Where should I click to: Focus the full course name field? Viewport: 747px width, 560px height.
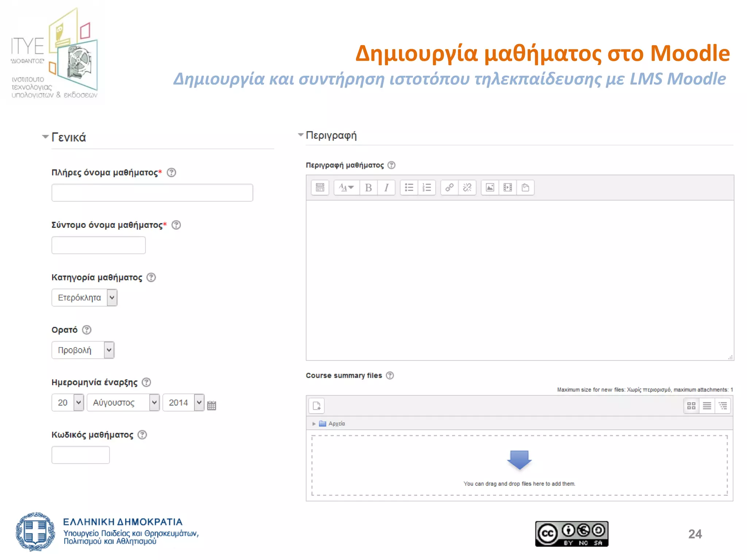pos(152,192)
